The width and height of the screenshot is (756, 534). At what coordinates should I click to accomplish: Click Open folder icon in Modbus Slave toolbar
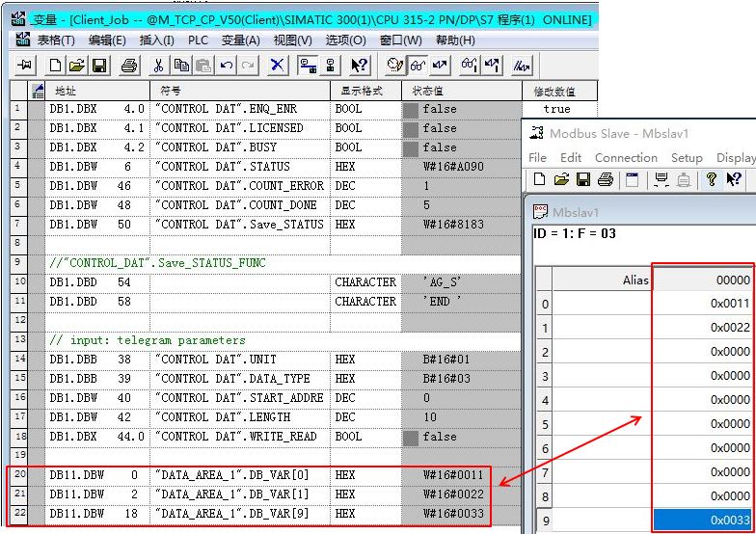point(561,179)
